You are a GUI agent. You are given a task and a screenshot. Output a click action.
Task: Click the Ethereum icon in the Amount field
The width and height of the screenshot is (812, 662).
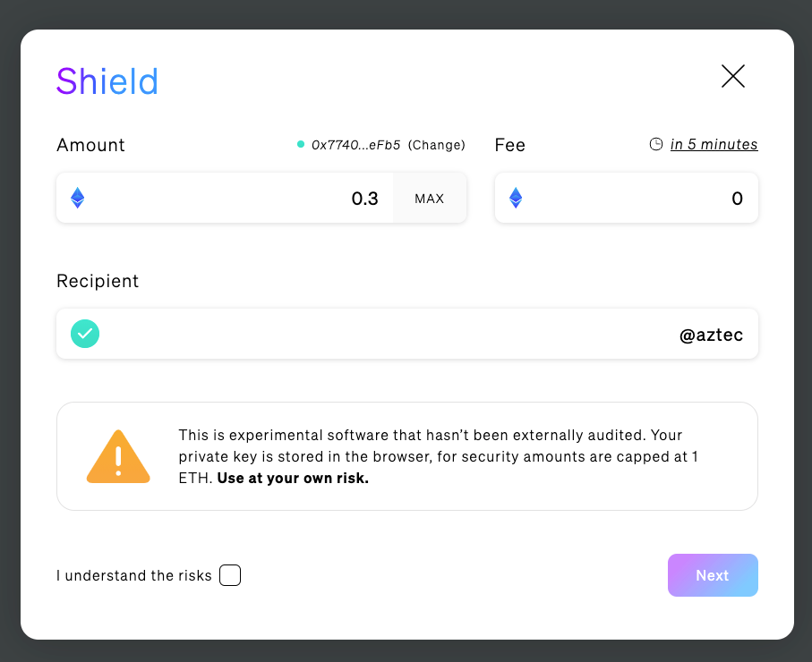pyautogui.click(x=78, y=199)
